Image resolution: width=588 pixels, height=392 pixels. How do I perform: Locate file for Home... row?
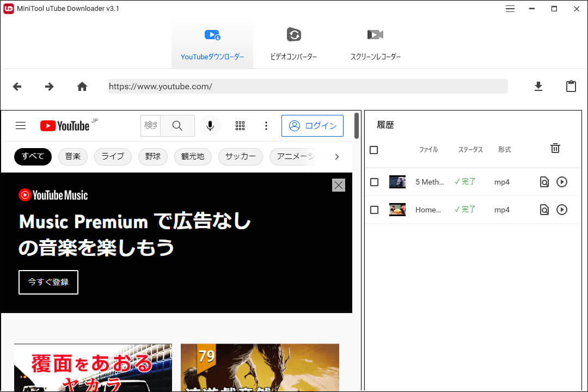(x=544, y=210)
